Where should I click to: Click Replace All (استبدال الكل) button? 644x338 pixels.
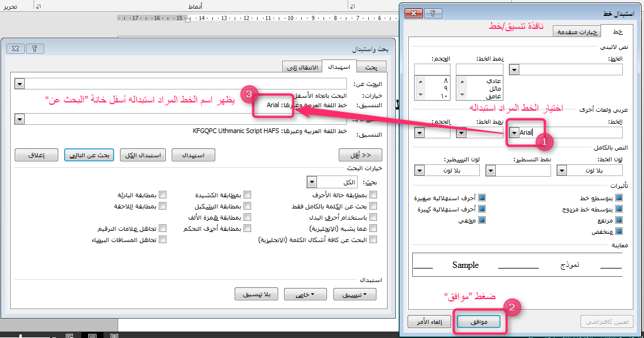pos(142,155)
